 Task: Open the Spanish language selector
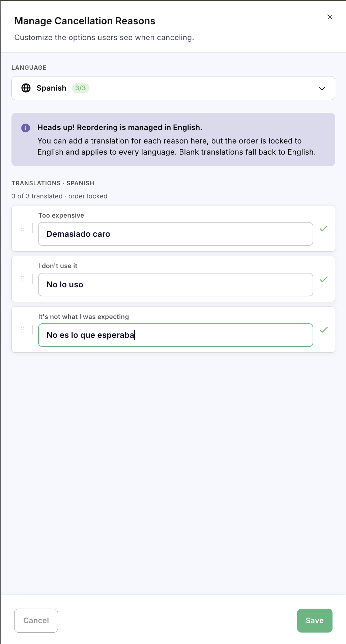pyautogui.click(x=173, y=88)
